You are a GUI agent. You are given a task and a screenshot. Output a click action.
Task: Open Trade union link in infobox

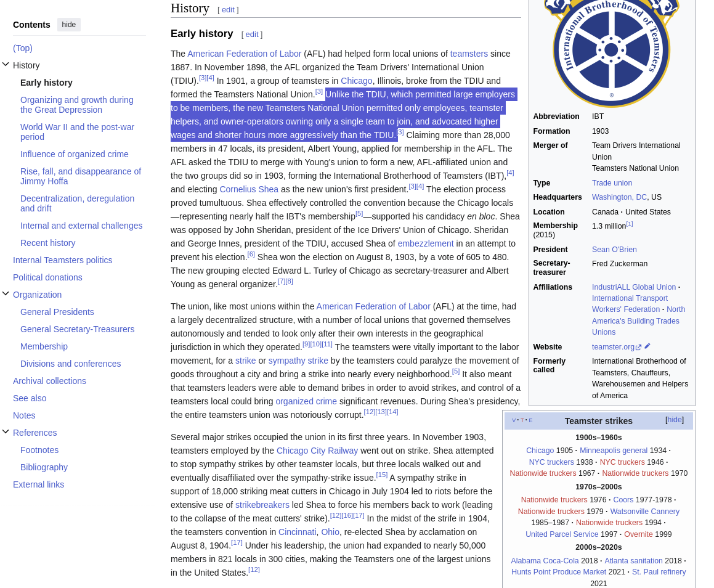[x=612, y=183]
